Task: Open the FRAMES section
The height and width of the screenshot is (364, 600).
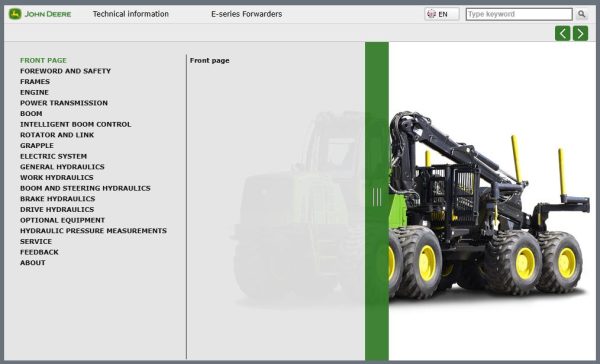Action: (35, 82)
